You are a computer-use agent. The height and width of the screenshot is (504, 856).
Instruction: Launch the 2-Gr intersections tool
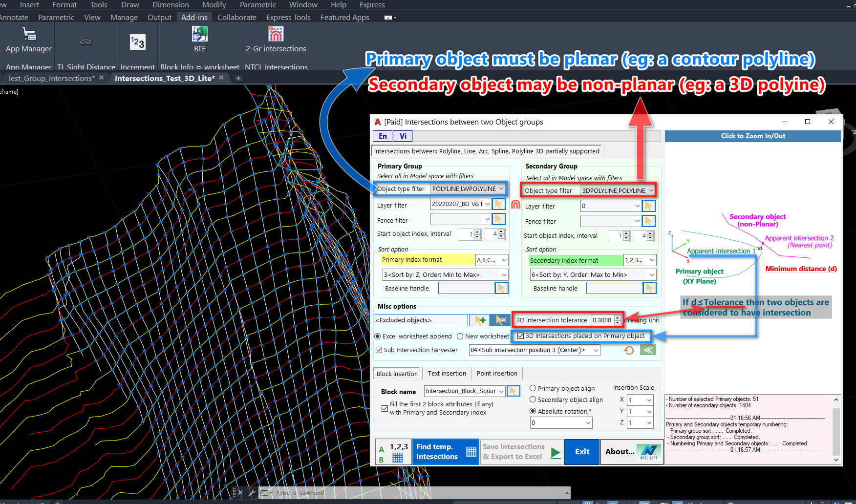click(x=276, y=39)
